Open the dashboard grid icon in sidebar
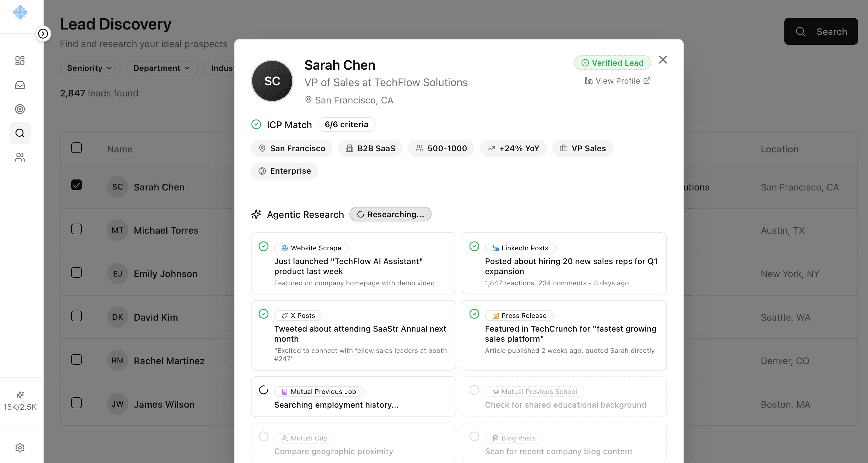 (20, 61)
